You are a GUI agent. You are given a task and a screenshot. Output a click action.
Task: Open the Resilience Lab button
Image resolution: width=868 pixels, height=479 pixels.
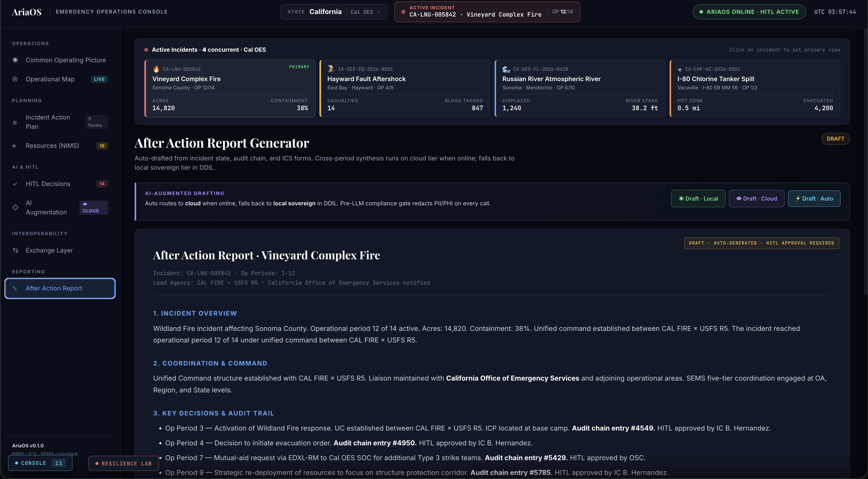[x=124, y=463]
